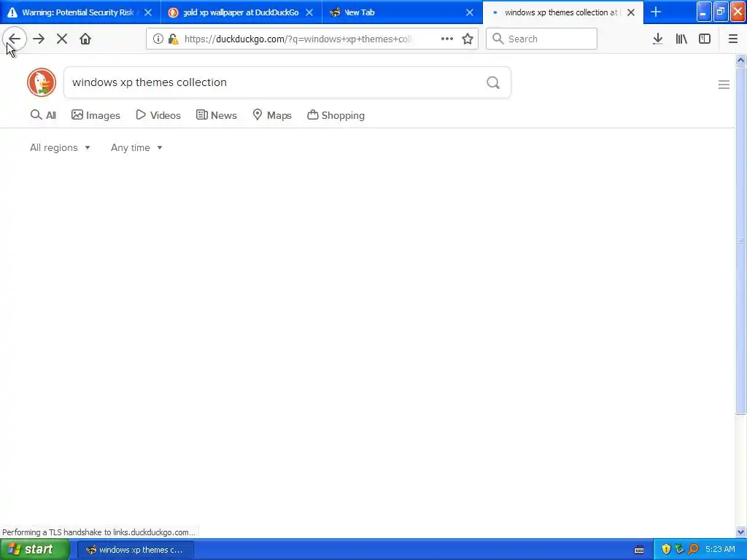Go back to the previous page
The image size is (747, 560).
pyautogui.click(x=15, y=39)
